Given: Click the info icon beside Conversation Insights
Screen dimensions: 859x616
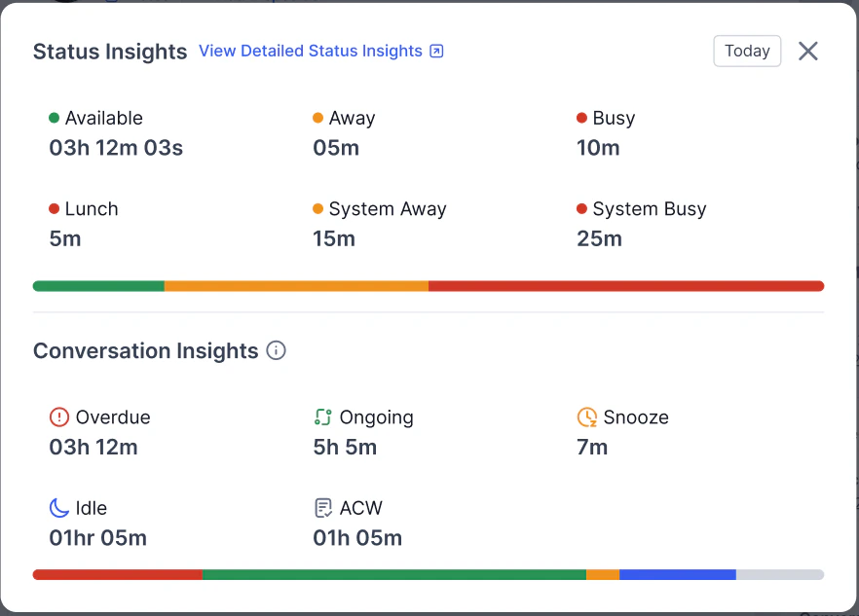Looking at the screenshot, I should coord(276,351).
